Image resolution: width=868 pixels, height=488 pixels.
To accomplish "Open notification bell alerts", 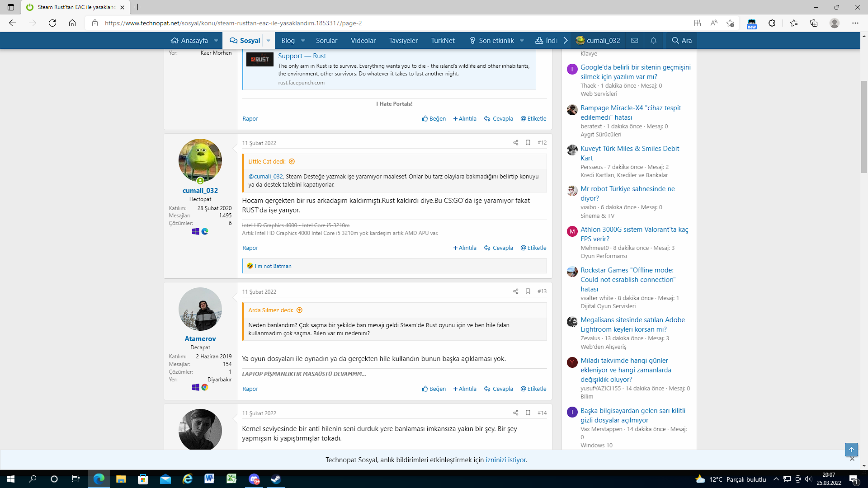I will click(653, 41).
